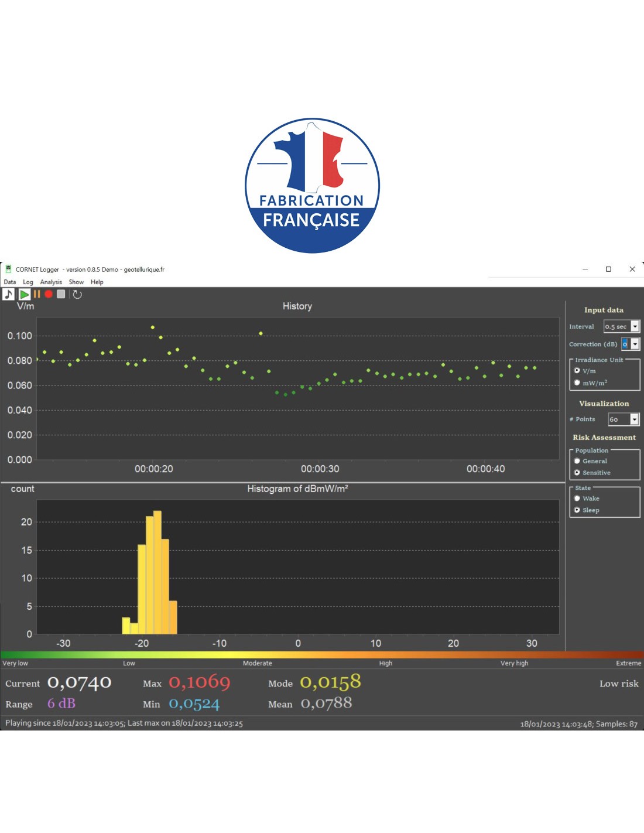Pause logging with the orange pause icon
Viewport: 644px width, 833px height.
37,294
